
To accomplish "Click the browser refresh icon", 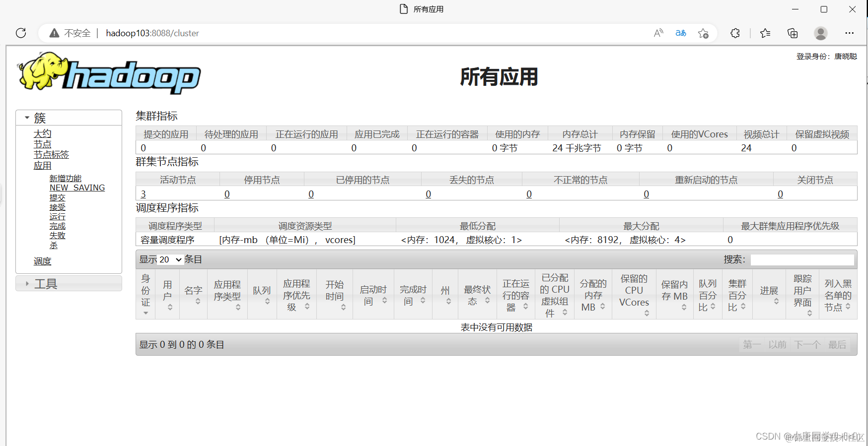I will click(x=21, y=33).
